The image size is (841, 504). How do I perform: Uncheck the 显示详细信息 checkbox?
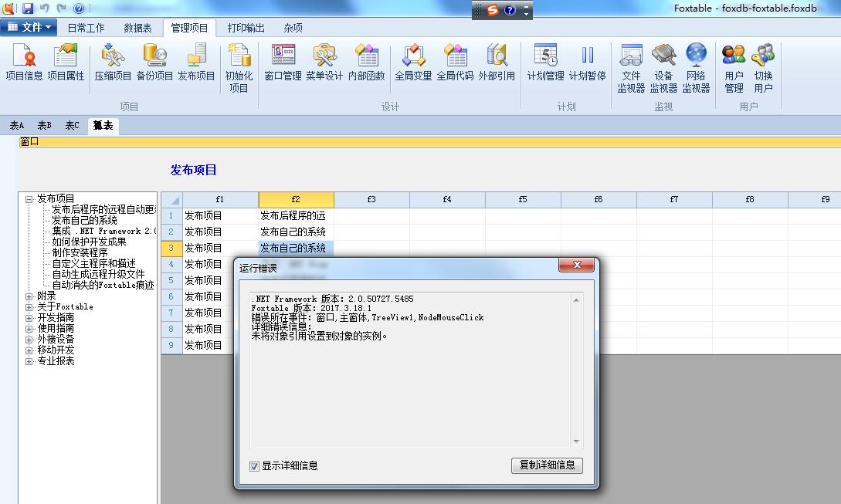click(x=255, y=466)
